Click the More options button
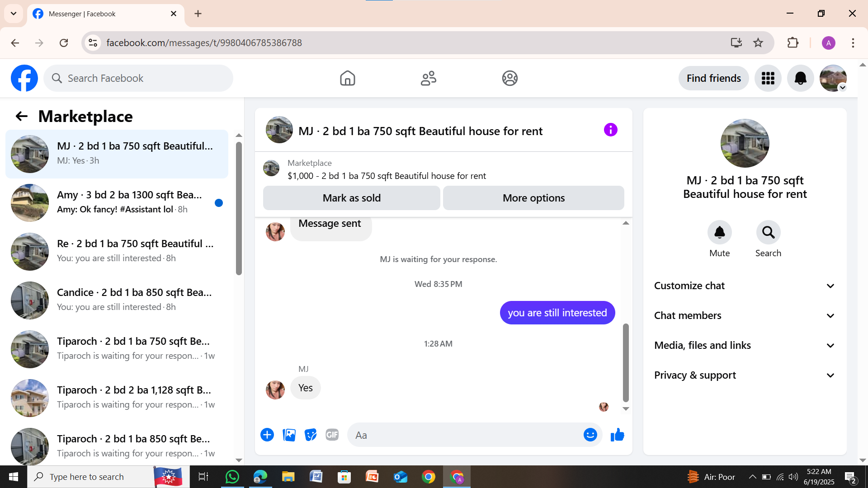The image size is (868, 488). pyautogui.click(x=533, y=198)
